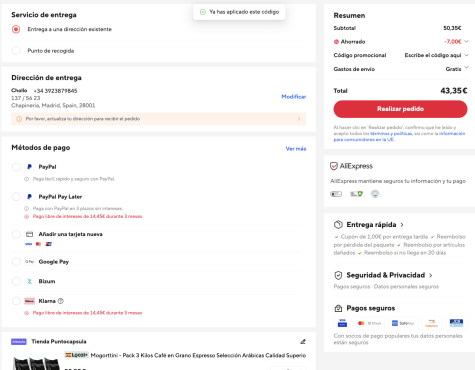Screen dimensions: 475x370
Task: Choose Klarna as payment method
Action: tap(16, 301)
